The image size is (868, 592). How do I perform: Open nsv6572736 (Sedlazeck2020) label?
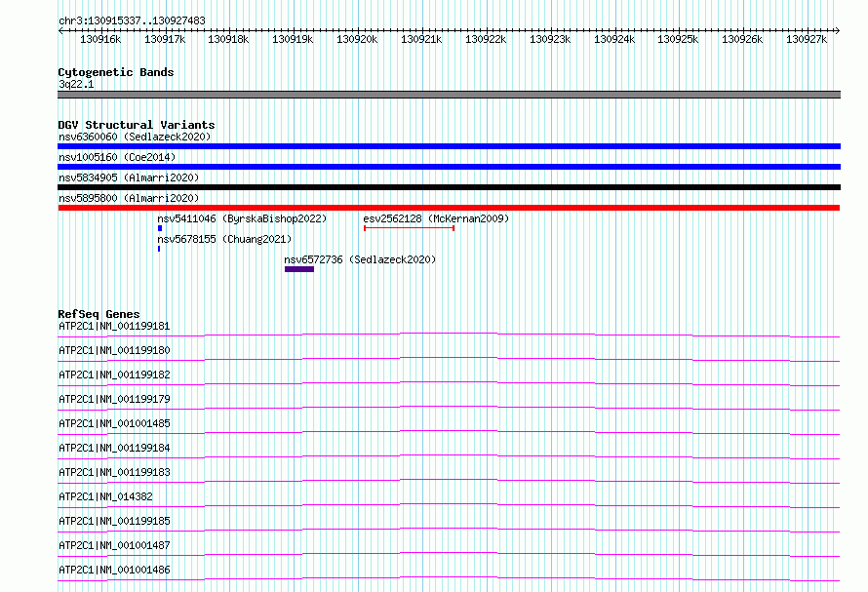tap(360, 259)
